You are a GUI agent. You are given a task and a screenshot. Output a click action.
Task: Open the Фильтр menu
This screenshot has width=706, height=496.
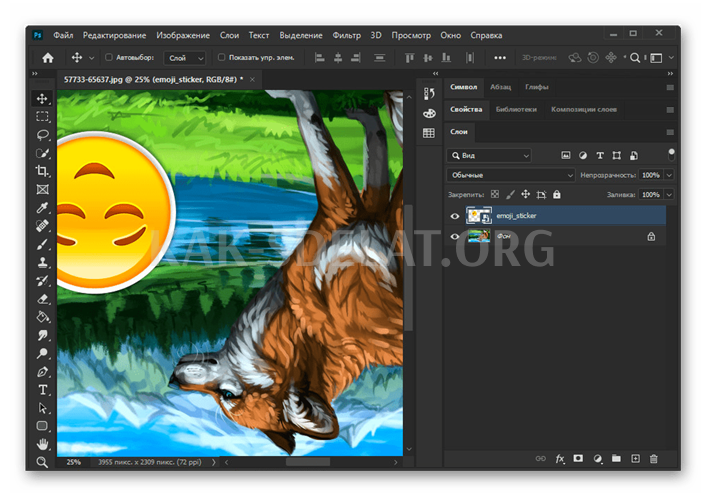pyautogui.click(x=346, y=35)
